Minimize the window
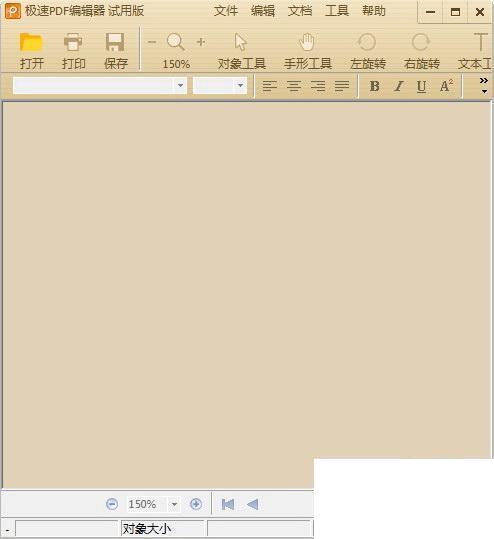This screenshot has height=539, width=494. [430, 12]
